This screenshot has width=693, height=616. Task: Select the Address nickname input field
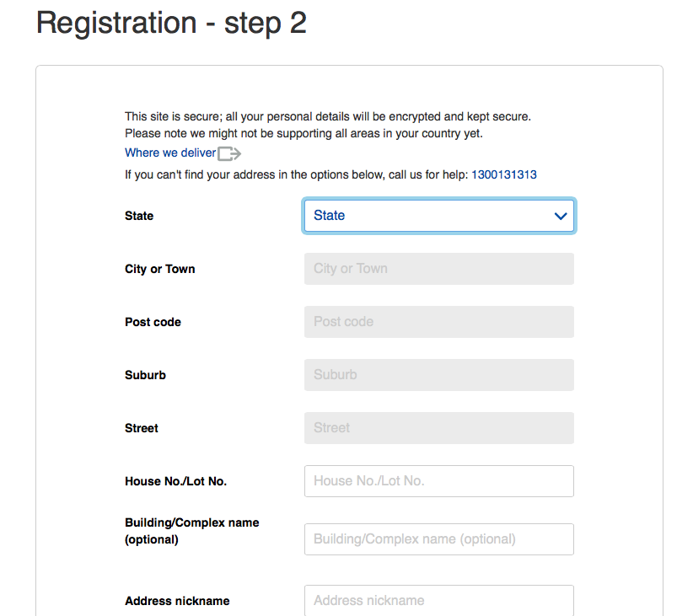(439, 600)
